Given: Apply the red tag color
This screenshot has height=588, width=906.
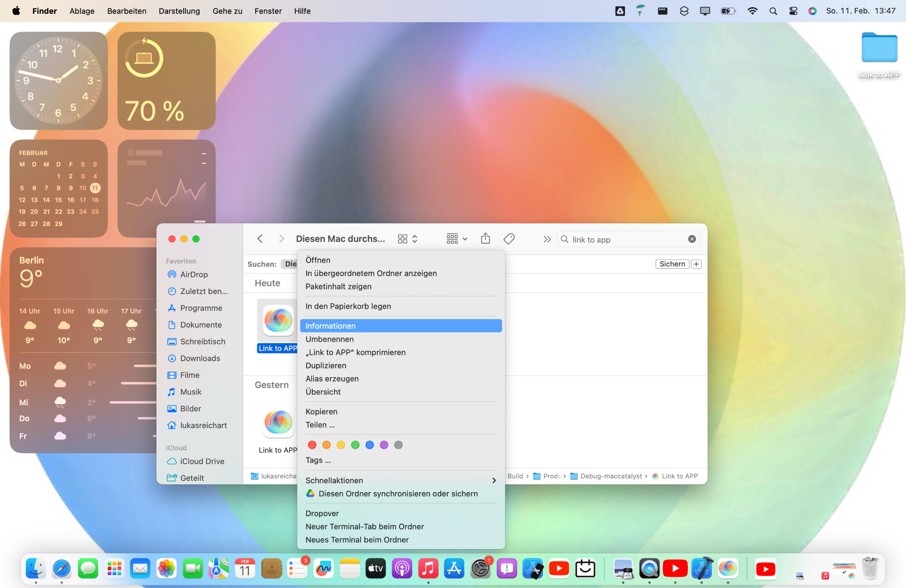Looking at the screenshot, I should click(312, 445).
